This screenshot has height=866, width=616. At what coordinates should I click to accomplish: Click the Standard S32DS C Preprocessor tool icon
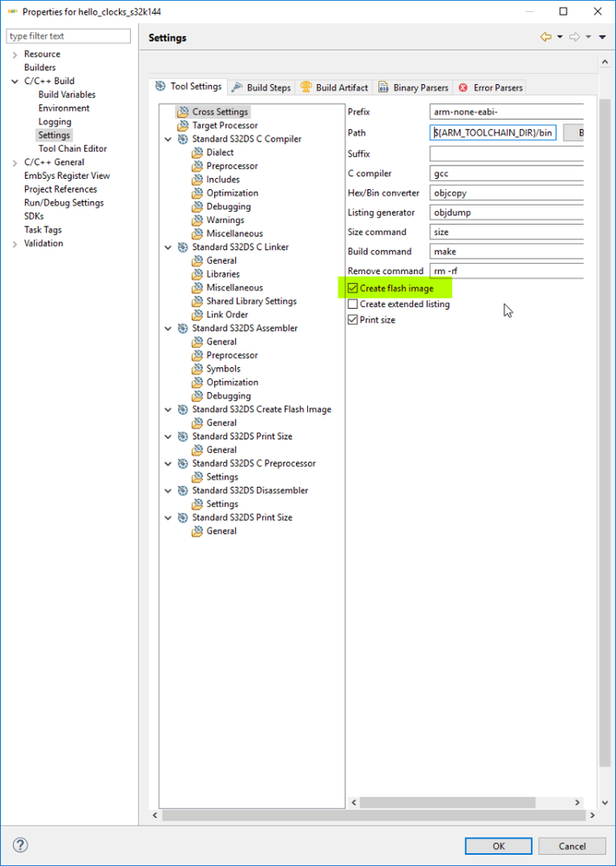coord(183,464)
